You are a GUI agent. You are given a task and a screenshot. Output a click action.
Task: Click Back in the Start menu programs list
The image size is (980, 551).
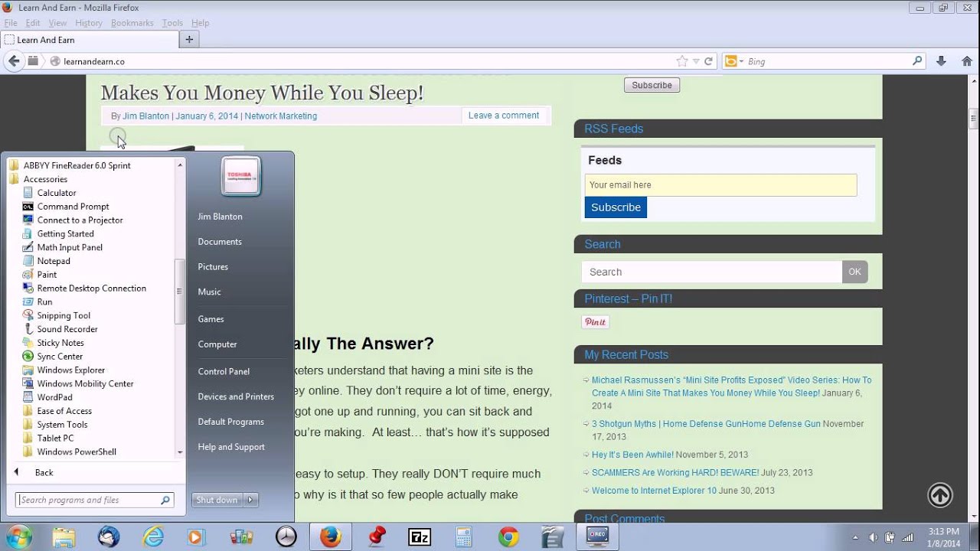(x=44, y=473)
